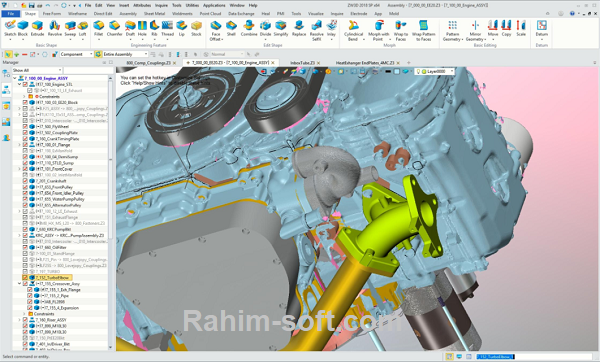Click Morph with Point tool
This screenshot has height=362, width=600.
point(378,31)
